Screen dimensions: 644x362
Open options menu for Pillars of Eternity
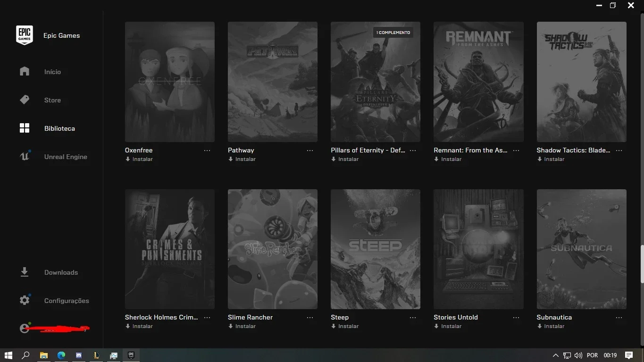pos(413,150)
